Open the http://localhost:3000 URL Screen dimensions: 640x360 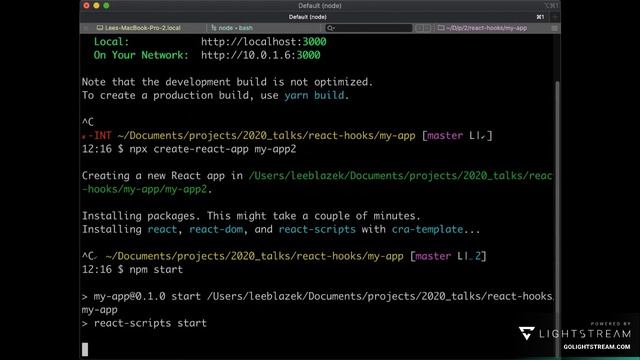click(263, 42)
